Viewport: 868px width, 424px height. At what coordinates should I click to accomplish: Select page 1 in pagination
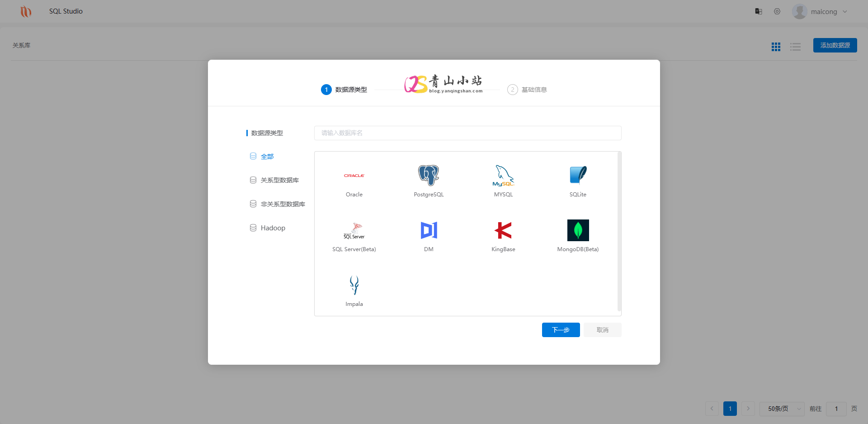[x=730, y=409]
